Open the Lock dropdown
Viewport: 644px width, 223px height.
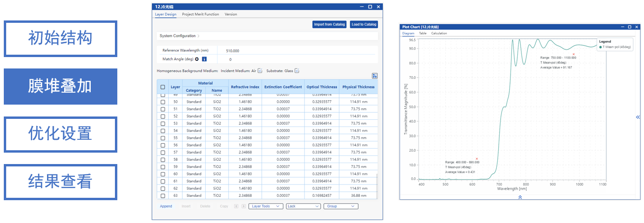click(x=303, y=206)
